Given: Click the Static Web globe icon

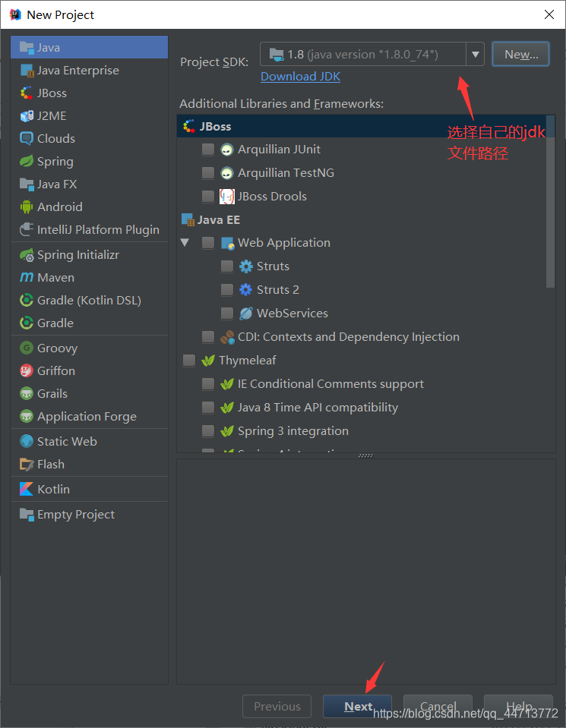Looking at the screenshot, I should pos(27,441).
